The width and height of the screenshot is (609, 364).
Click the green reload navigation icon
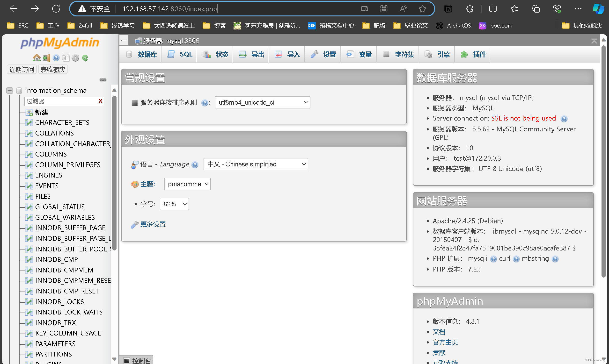[85, 58]
